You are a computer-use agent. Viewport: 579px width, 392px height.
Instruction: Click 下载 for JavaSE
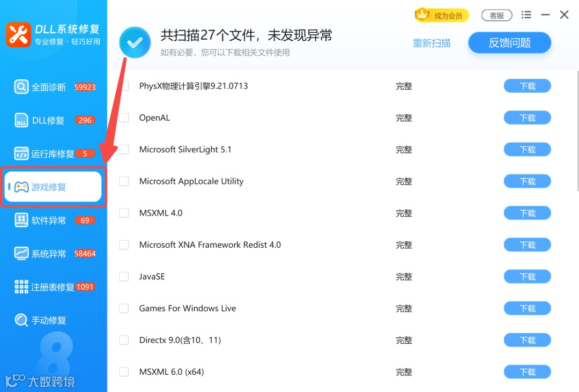pos(528,277)
